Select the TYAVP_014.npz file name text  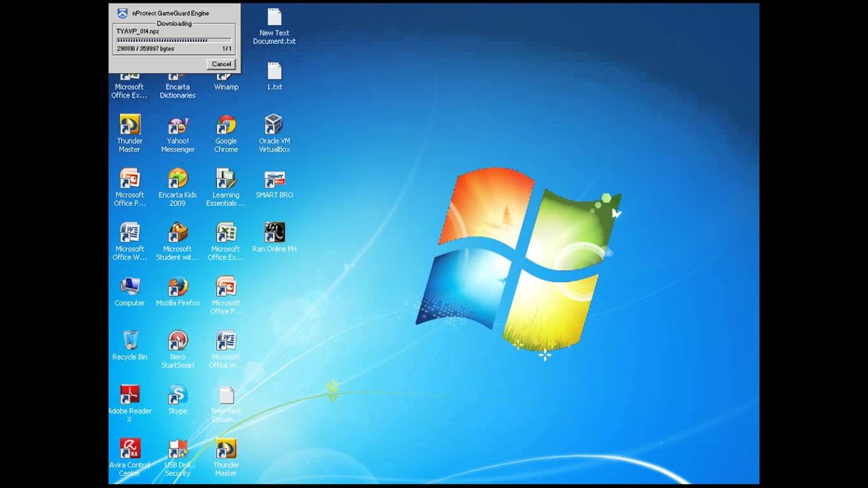click(x=138, y=31)
